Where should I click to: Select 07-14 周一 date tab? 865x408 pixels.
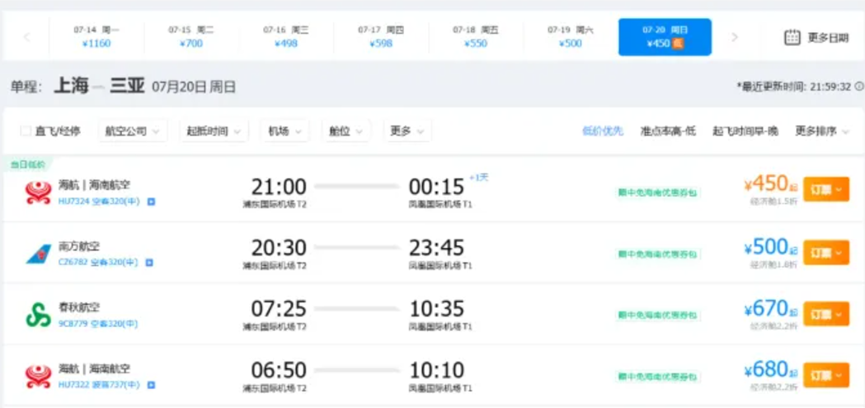pos(97,37)
